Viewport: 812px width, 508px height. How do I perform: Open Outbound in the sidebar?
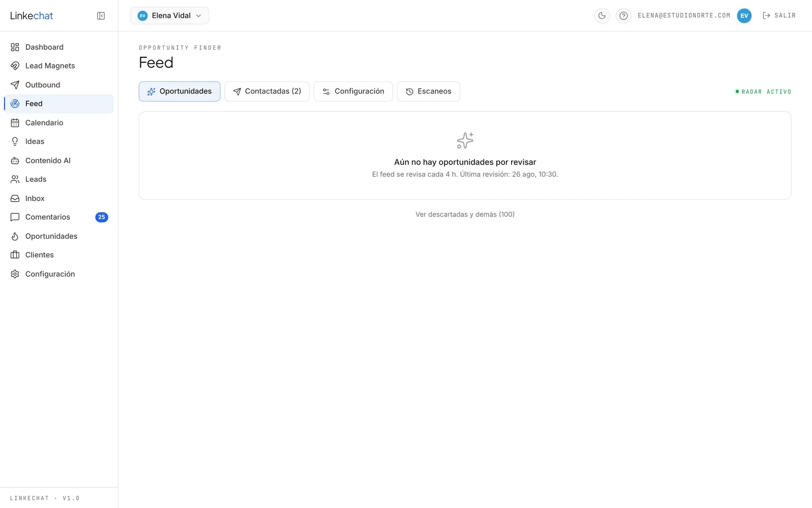click(x=59, y=85)
